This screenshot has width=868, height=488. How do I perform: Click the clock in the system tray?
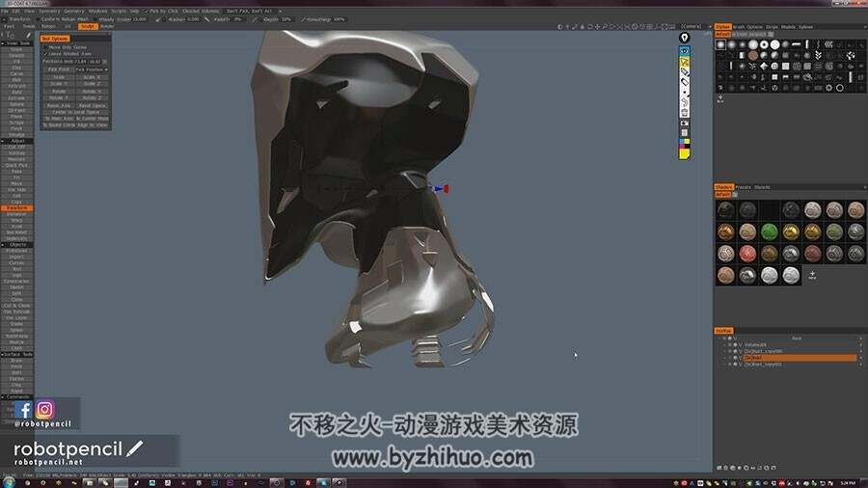point(848,483)
